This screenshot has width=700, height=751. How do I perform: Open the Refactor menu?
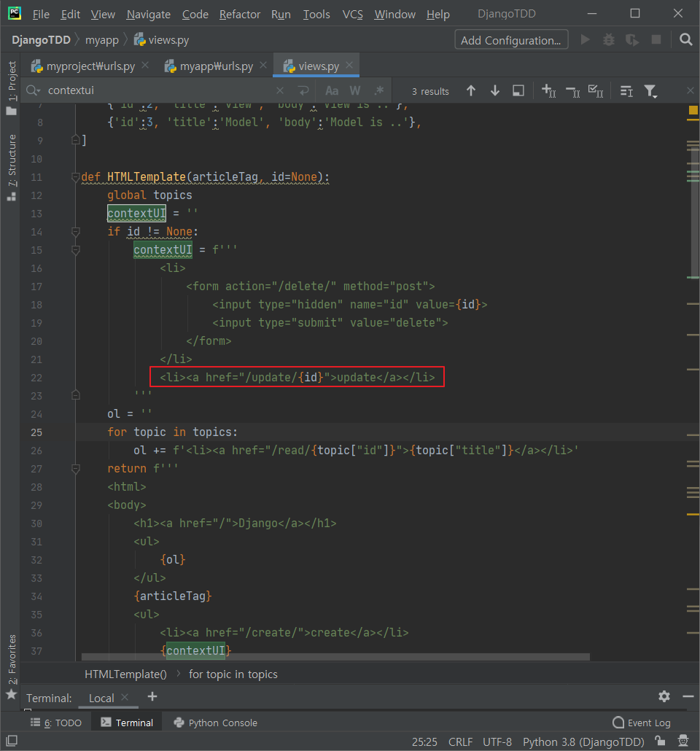point(240,15)
